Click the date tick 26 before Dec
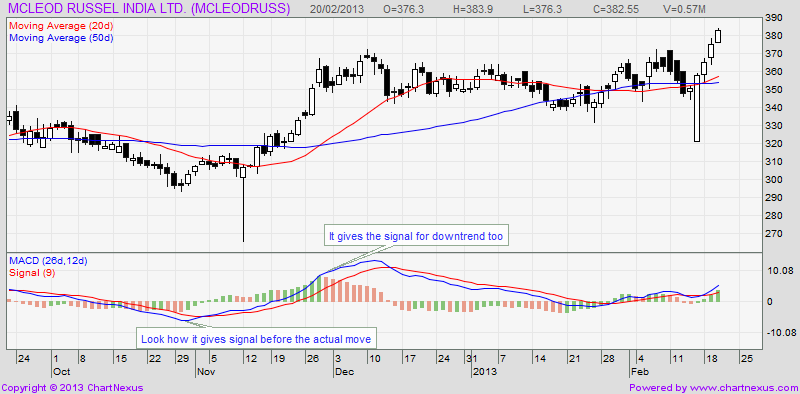Viewport: 800px width, 394px height. pos(312,358)
